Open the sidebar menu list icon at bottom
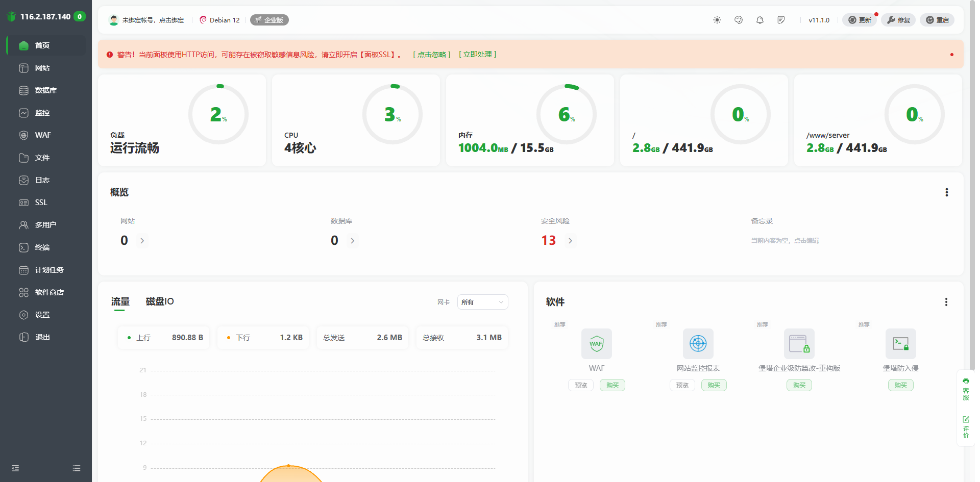The height and width of the screenshot is (482, 980). click(x=77, y=468)
